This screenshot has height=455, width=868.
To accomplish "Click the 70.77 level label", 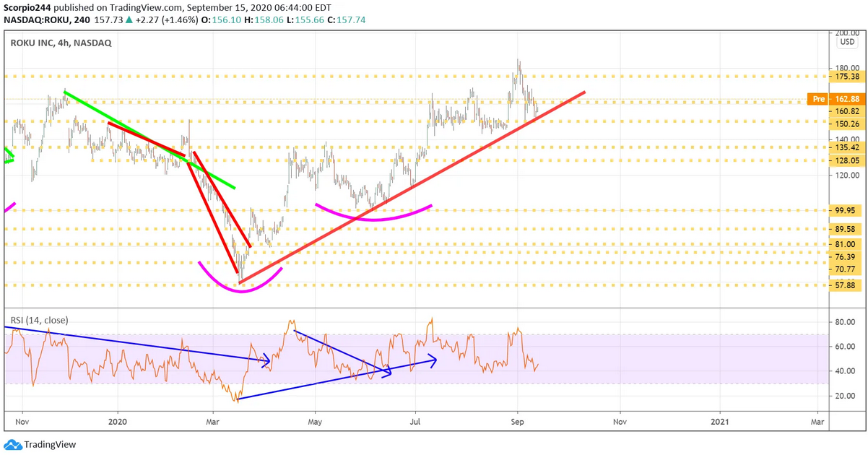I will coord(846,269).
